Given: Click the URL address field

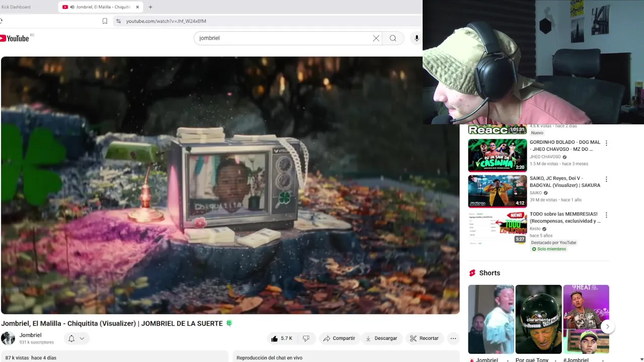Looking at the screenshot, I should [267, 21].
